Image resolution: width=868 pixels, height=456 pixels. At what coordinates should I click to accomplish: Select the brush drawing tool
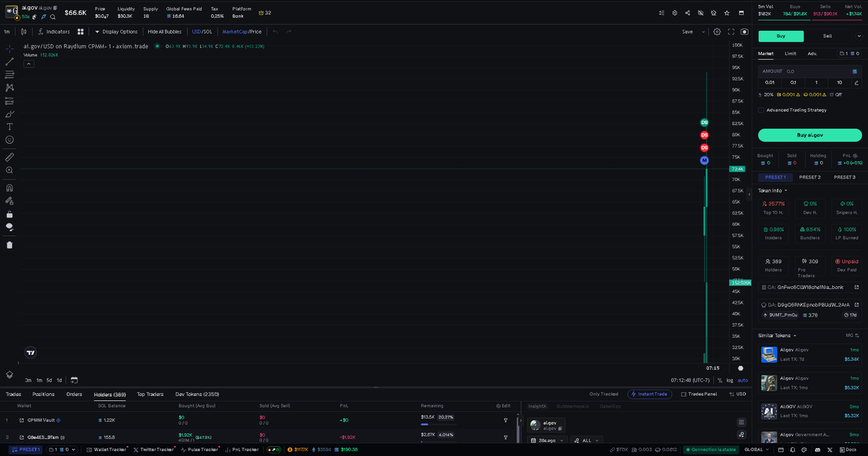pos(9,113)
